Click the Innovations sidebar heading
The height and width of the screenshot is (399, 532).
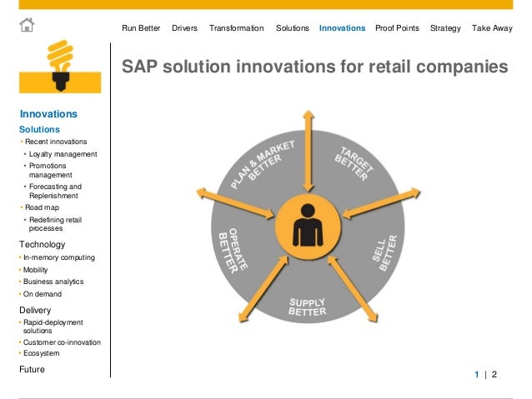pos(48,114)
